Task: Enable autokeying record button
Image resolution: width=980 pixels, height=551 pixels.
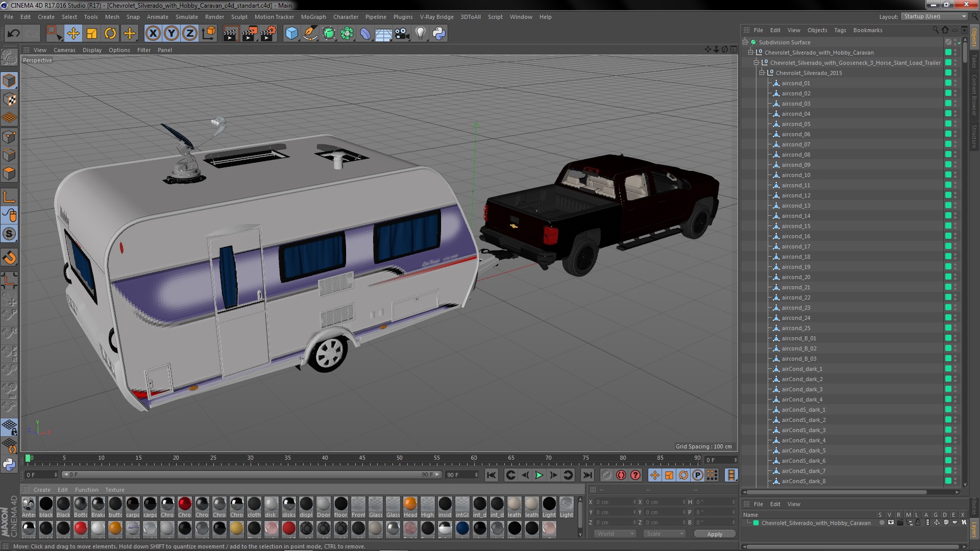Action: coord(621,475)
